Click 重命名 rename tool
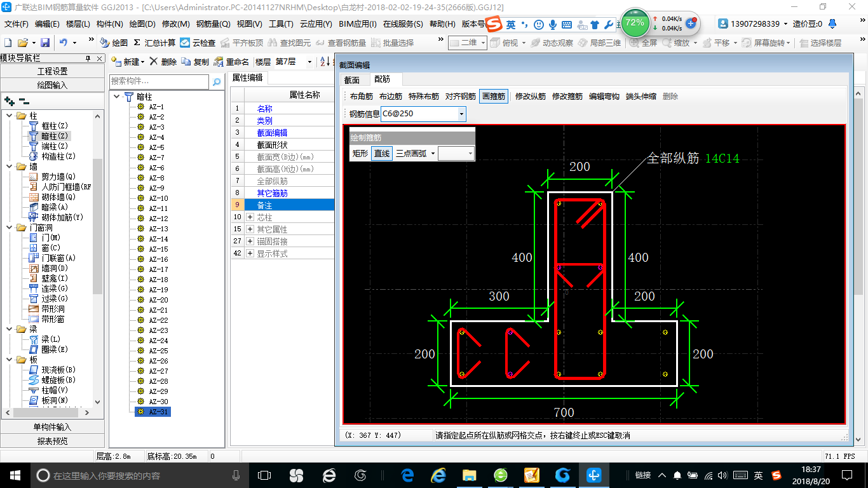This screenshot has width=868, height=488. point(232,62)
